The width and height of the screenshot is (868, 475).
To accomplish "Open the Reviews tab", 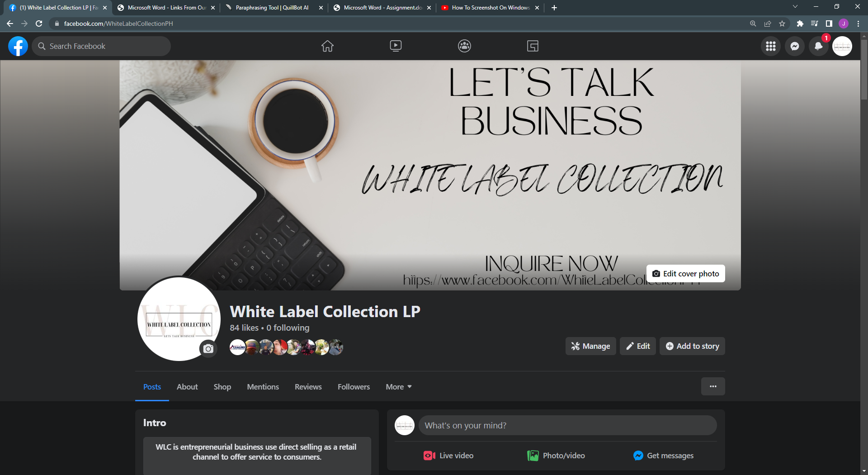I will tap(308, 387).
